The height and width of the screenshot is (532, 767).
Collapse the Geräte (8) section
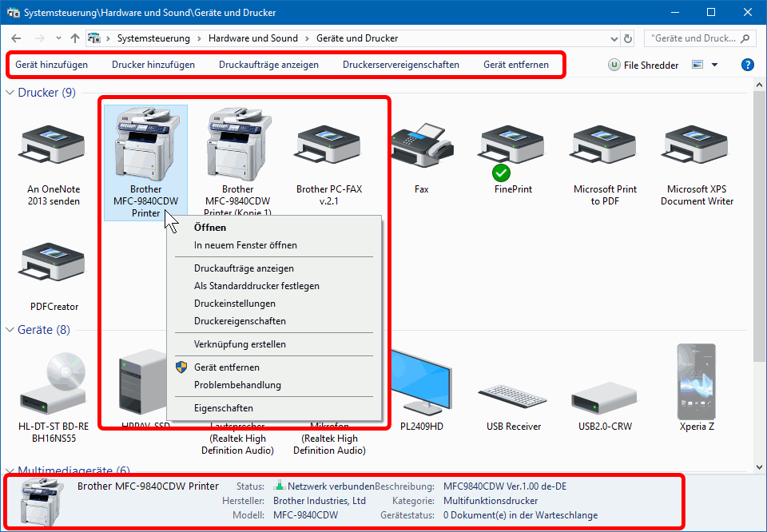10,330
